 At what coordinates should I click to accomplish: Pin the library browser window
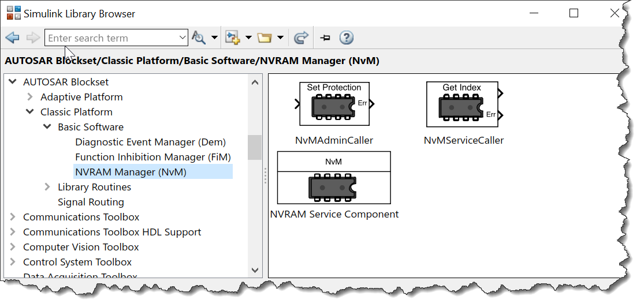pyautogui.click(x=325, y=38)
